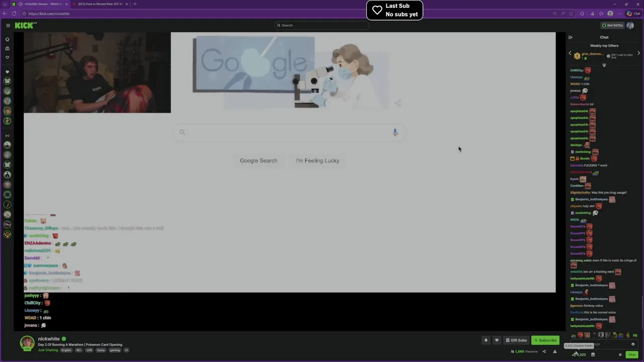
Task: Click 1,060 Viewers count
Action: tap(524, 351)
